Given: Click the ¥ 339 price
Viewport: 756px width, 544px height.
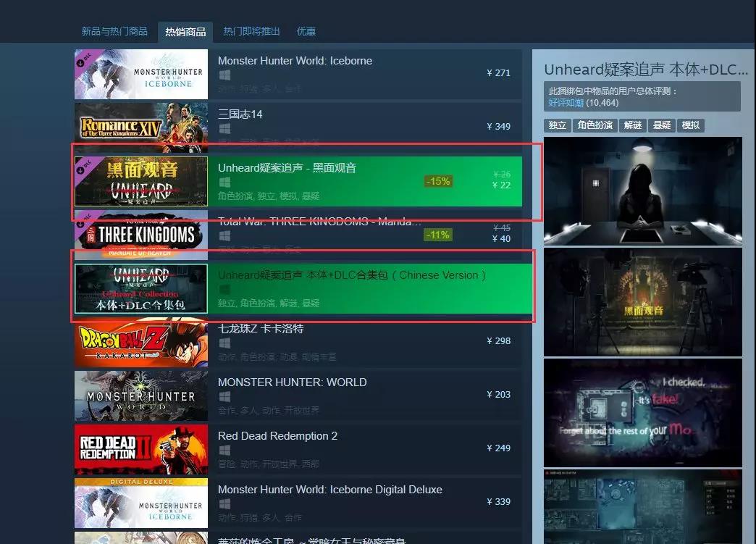Looking at the screenshot, I should tap(498, 501).
